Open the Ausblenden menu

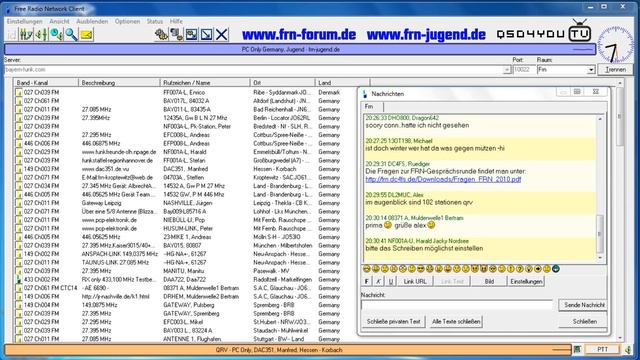(x=92, y=21)
